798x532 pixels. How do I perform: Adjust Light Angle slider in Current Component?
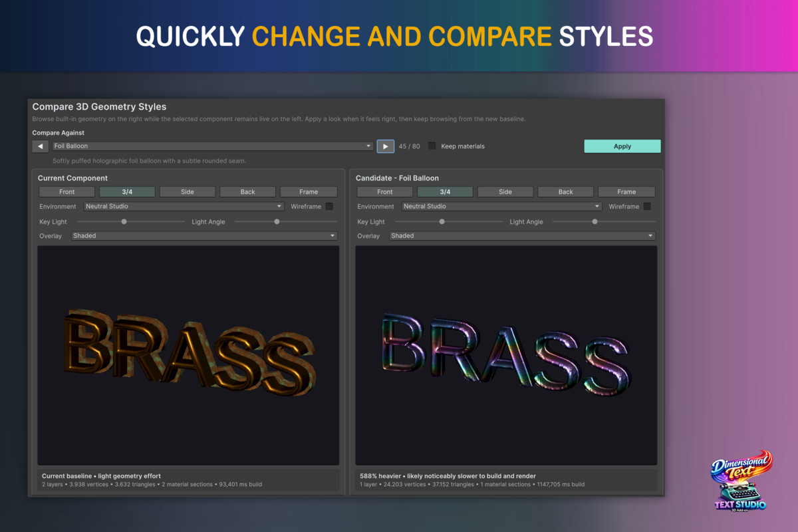(x=286, y=221)
